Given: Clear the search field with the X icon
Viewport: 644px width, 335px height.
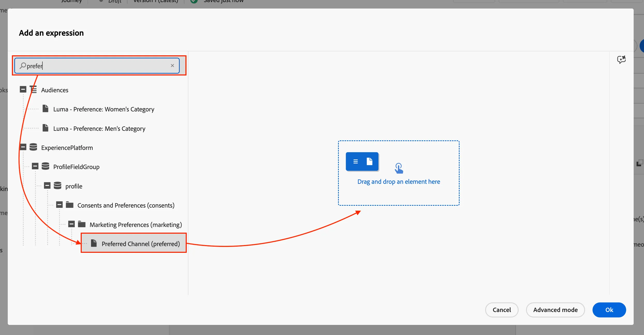Looking at the screenshot, I should (x=172, y=66).
